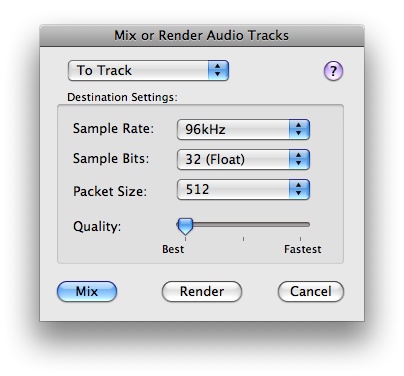Click the Sample Rate label
The height and width of the screenshot is (376, 404).
coord(114,129)
